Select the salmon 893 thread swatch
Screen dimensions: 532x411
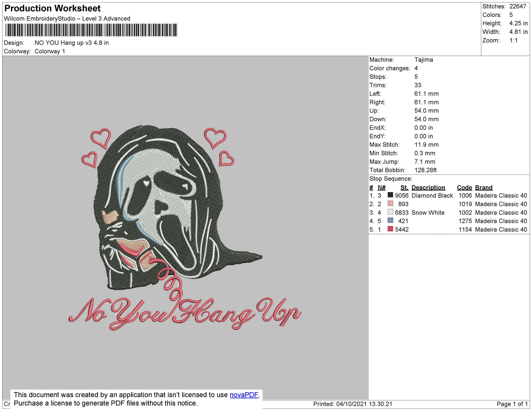[x=390, y=203]
